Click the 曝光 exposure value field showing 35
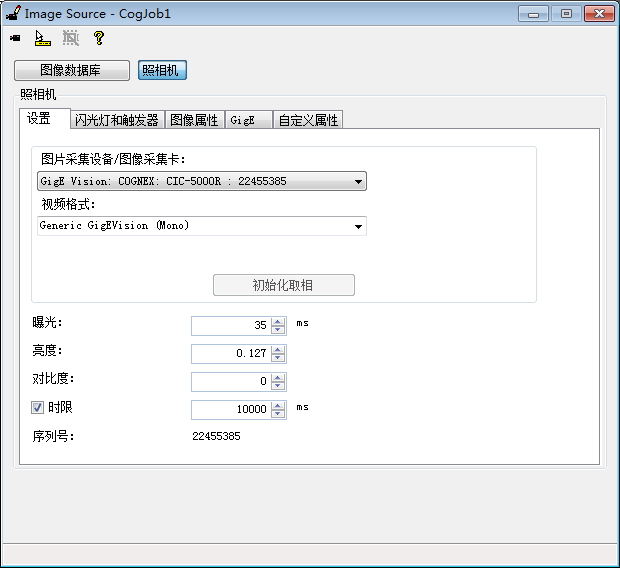The image size is (620, 568). point(231,326)
